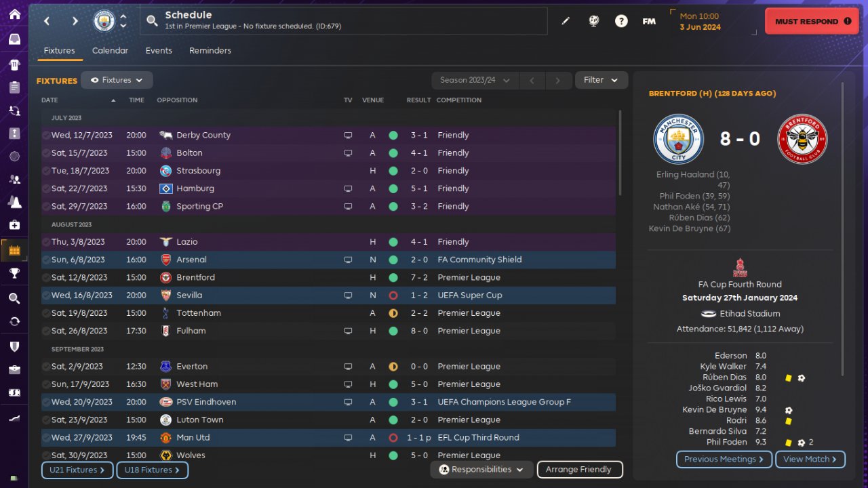The height and width of the screenshot is (488, 868).
Task: Click the match details panel scrollbar
Action: tap(843, 229)
